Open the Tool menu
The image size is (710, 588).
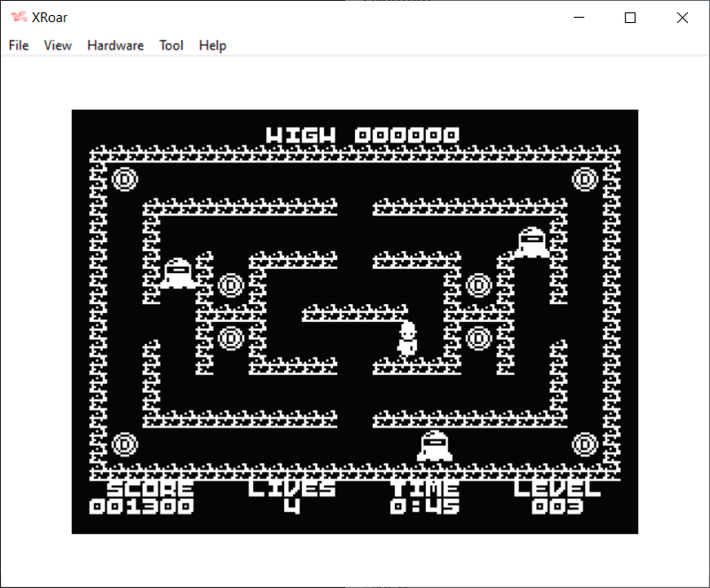pos(171,45)
